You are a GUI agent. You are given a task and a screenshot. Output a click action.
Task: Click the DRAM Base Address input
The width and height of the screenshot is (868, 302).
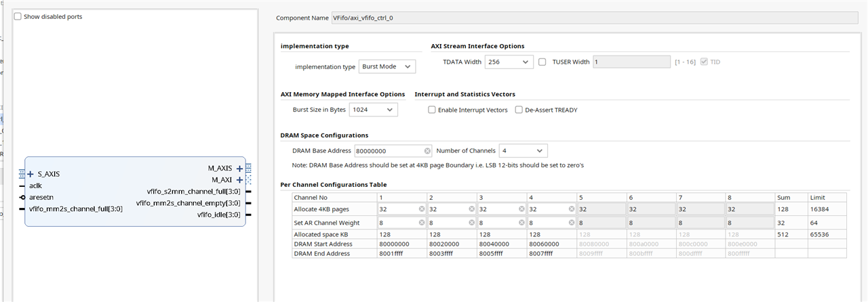tap(393, 151)
